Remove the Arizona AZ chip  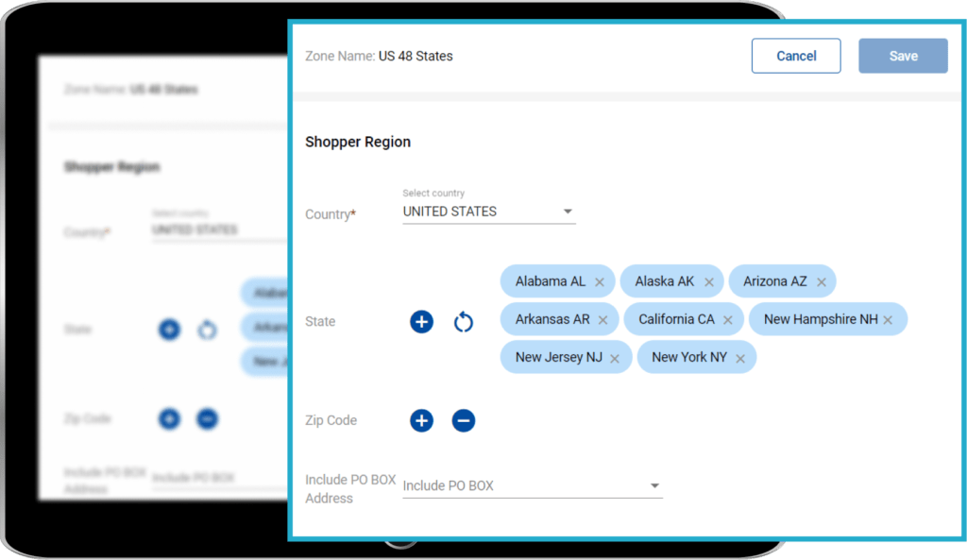pyautogui.click(x=822, y=282)
